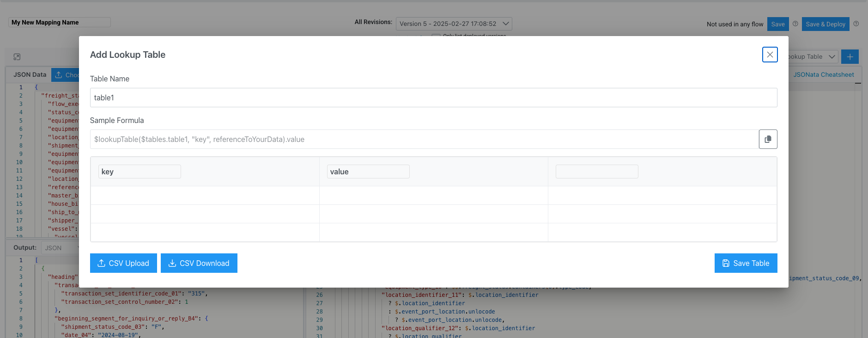
Task: Click 'Not used in any flow' status text
Action: [x=735, y=24]
